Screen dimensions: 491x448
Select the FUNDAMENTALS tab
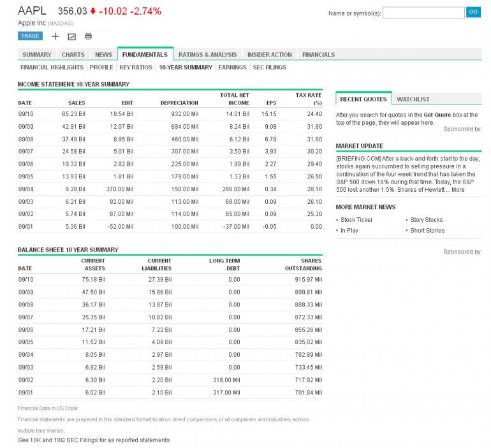[x=145, y=54]
